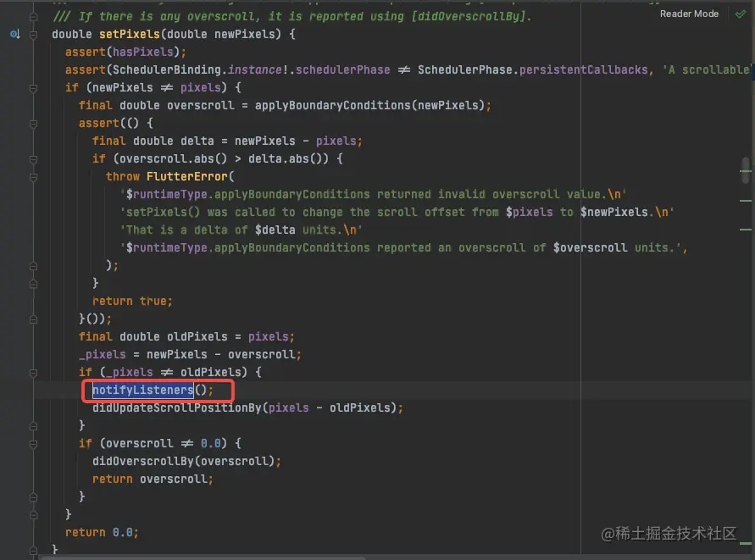Click the override gutter icon beside setPixels
The width and height of the screenshot is (755, 560).
15,34
